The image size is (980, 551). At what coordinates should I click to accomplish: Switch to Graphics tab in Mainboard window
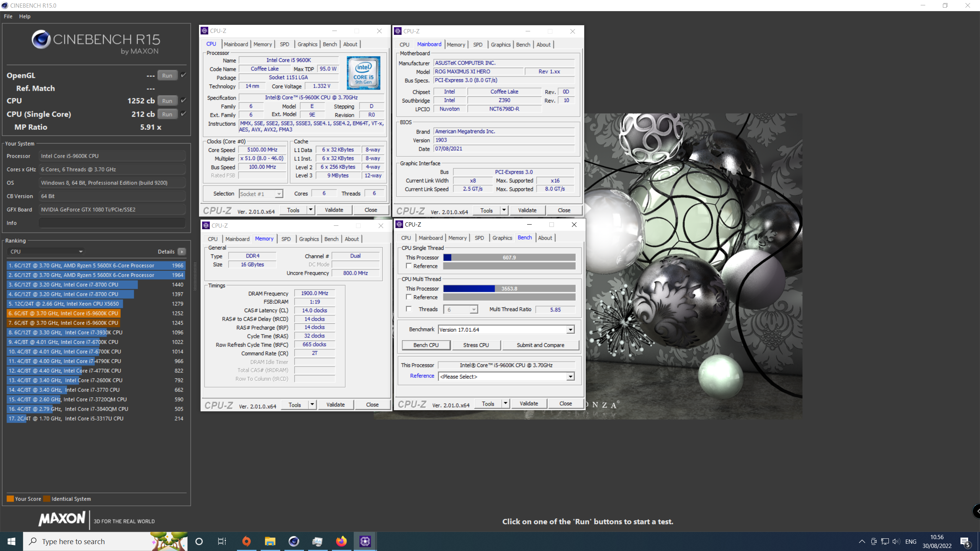501,44
